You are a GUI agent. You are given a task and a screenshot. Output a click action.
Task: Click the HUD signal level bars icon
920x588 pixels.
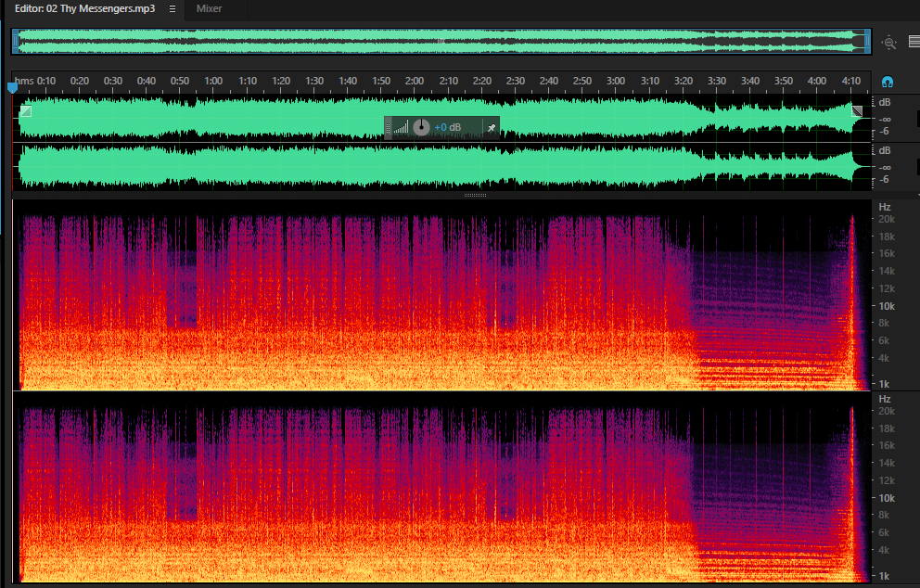[402, 127]
